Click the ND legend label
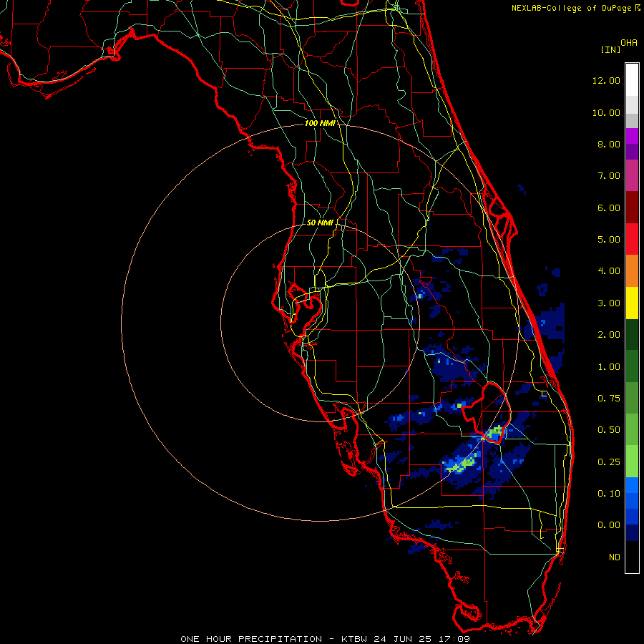 click(x=615, y=557)
